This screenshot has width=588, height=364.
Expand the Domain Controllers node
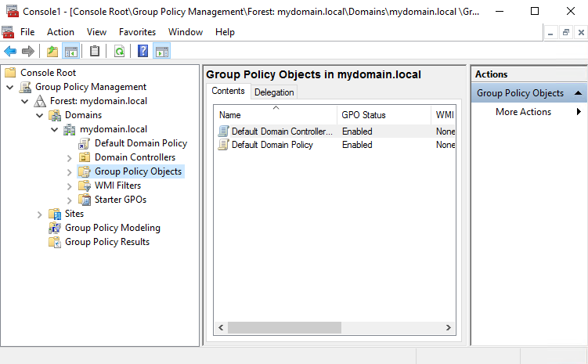click(70, 157)
